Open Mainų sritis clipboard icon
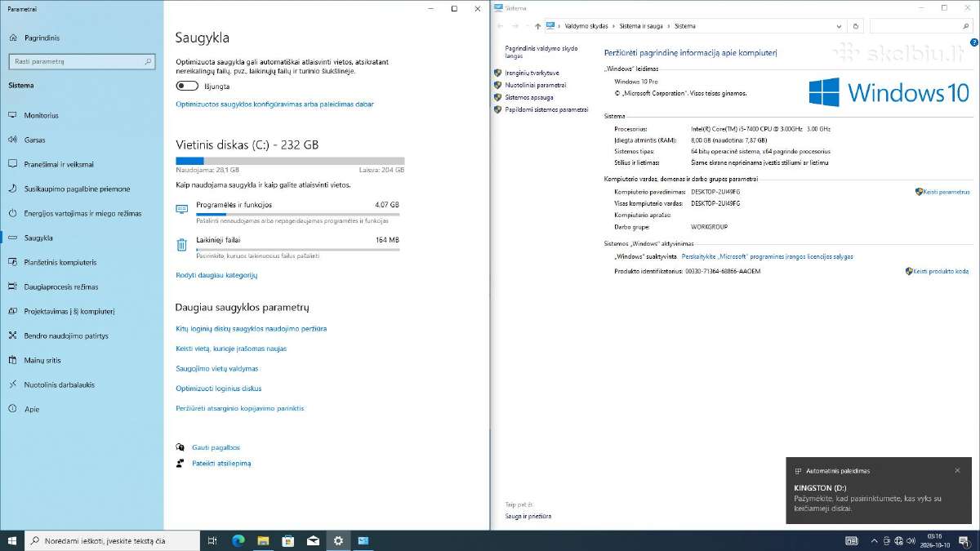The height and width of the screenshot is (551, 980). 13,360
